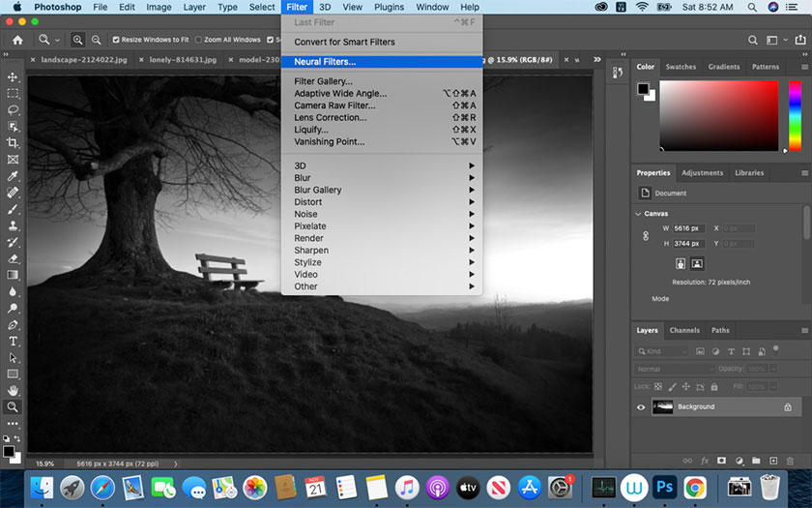This screenshot has height=508, width=812.
Task: Select the Hand tool
Action: point(13,390)
